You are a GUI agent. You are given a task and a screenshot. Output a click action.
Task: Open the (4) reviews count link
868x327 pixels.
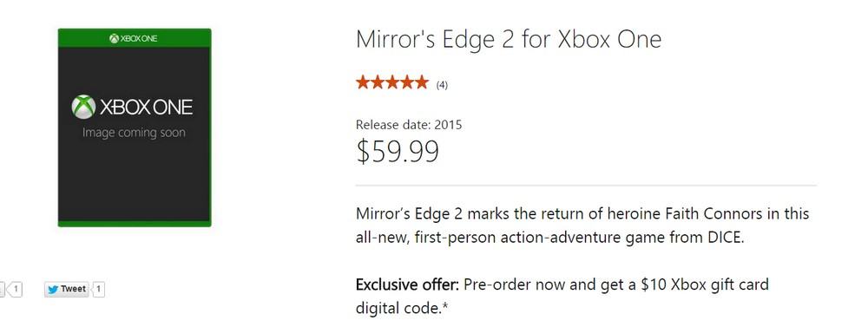click(x=442, y=85)
